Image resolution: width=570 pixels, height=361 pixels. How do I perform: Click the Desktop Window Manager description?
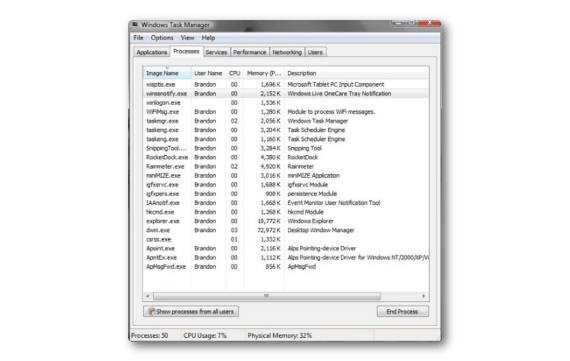coord(321,230)
